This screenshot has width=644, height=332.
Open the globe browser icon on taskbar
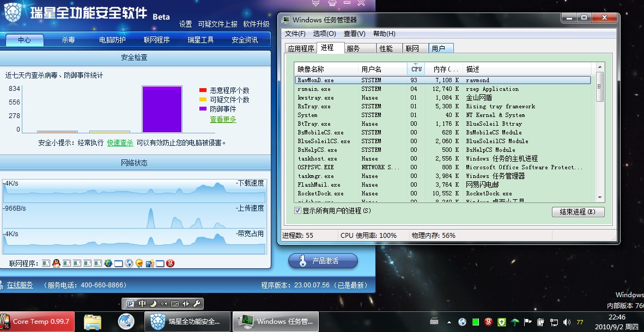pos(126,322)
